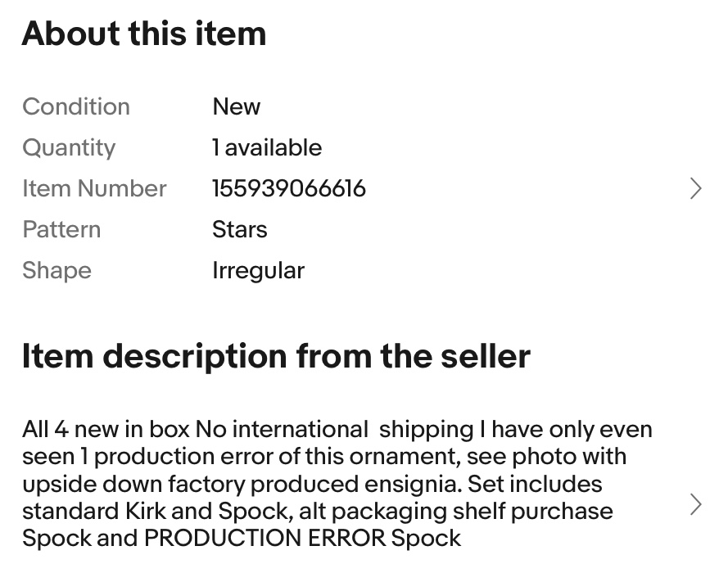Click the Quantity label
This screenshot has width=728, height=564.
coord(69,147)
